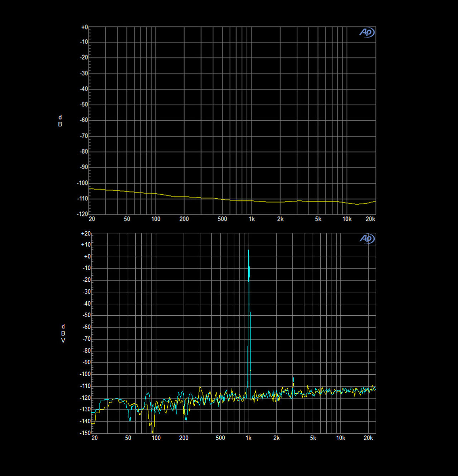This screenshot has width=458, height=476.
Task: Click the small 3 kHz harmonic spike in lower graph
Action: click(x=293, y=379)
